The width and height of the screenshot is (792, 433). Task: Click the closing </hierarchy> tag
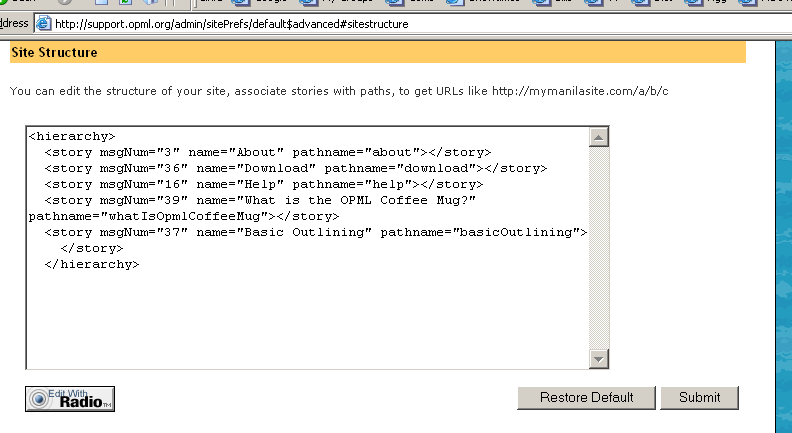(91, 264)
